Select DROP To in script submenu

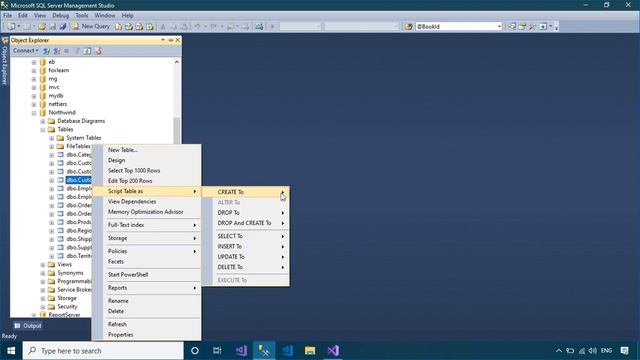point(246,213)
